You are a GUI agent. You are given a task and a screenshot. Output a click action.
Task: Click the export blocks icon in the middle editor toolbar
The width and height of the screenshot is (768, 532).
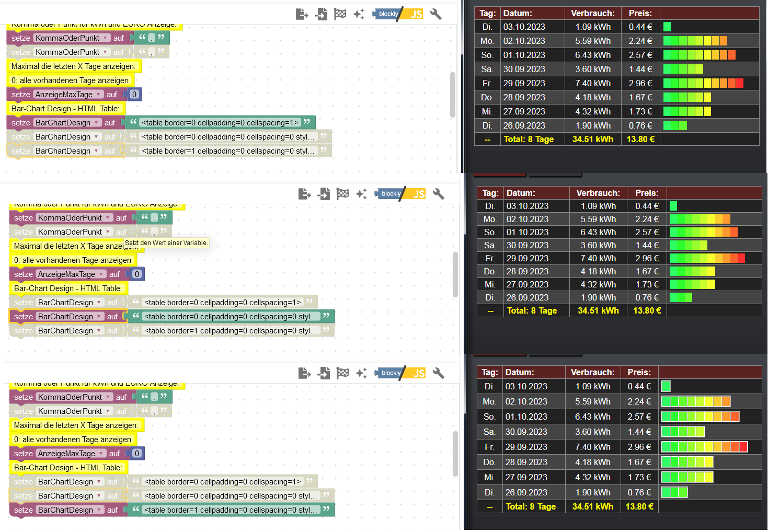point(304,194)
